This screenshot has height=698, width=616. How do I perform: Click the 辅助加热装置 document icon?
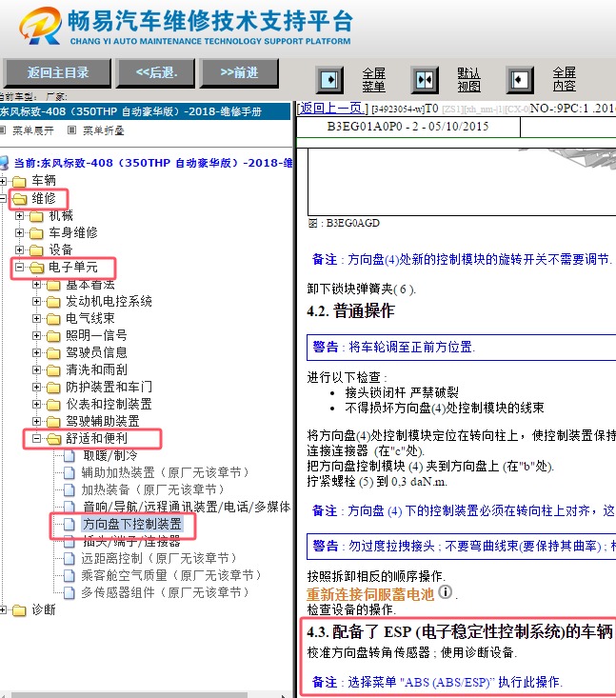click(x=69, y=472)
